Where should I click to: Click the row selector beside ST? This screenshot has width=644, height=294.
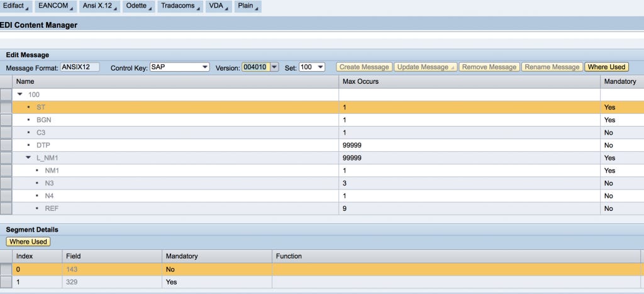6,107
